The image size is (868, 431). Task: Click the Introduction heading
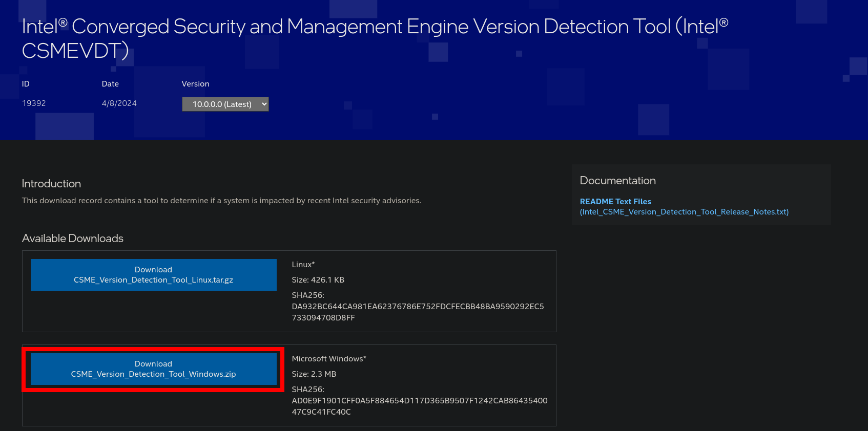point(51,184)
